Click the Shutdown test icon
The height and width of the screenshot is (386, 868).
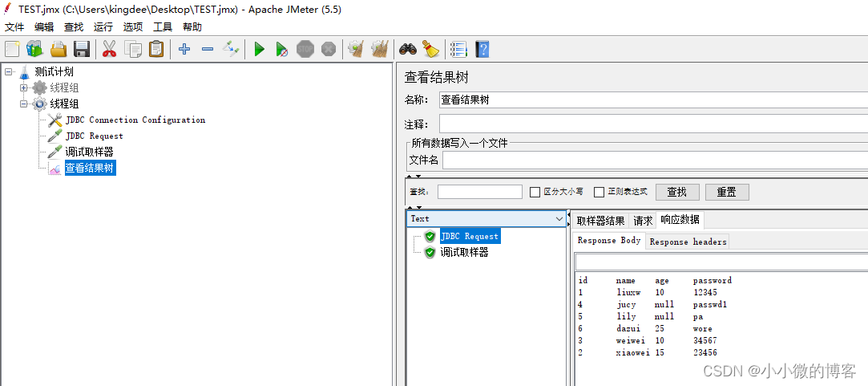pyautogui.click(x=329, y=50)
